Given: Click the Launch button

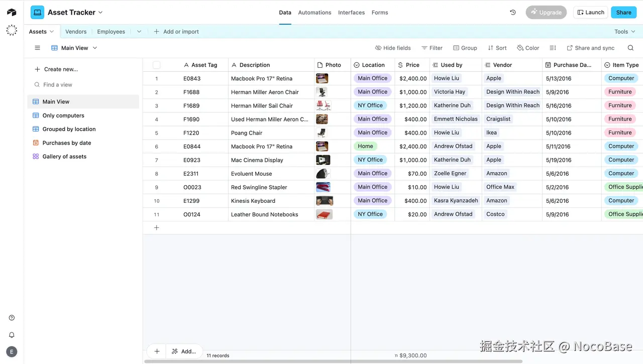Looking at the screenshot, I should click(x=591, y=13).
